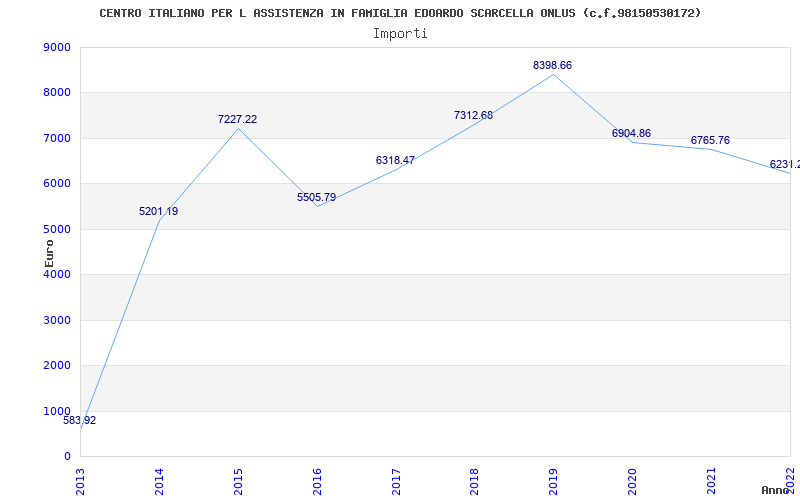The height and width of the screenshot is (500, 800).
Task: Select the 6318.47 data label for 2017
Action: [x=395, y=160]
